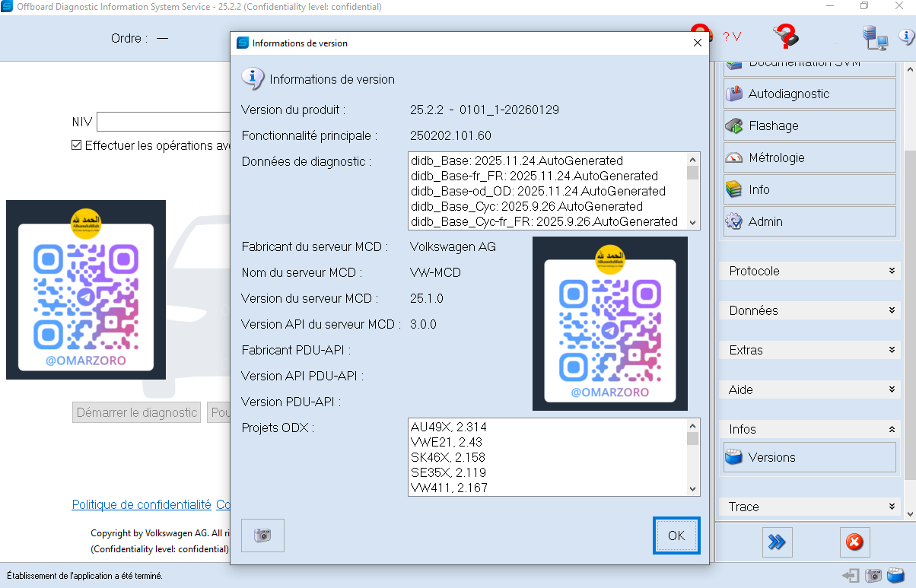Click the camera screenshot button in the dialog

(x=262, y=536)
